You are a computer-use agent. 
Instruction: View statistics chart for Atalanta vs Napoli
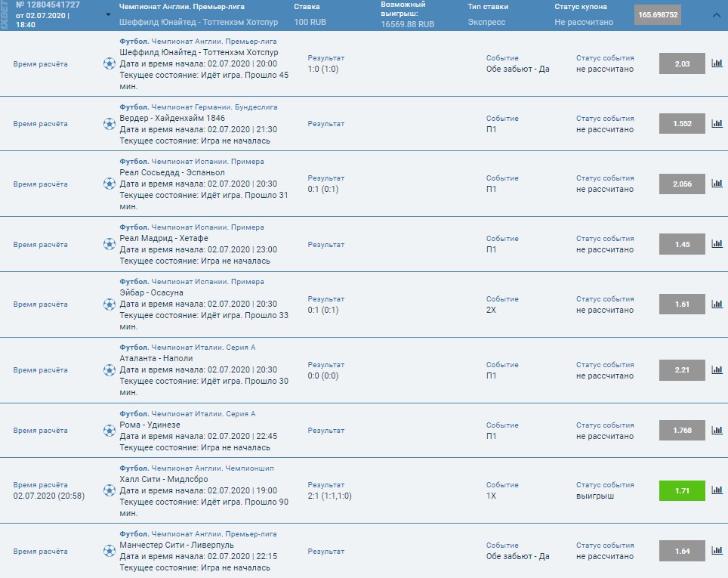point(717,369)
